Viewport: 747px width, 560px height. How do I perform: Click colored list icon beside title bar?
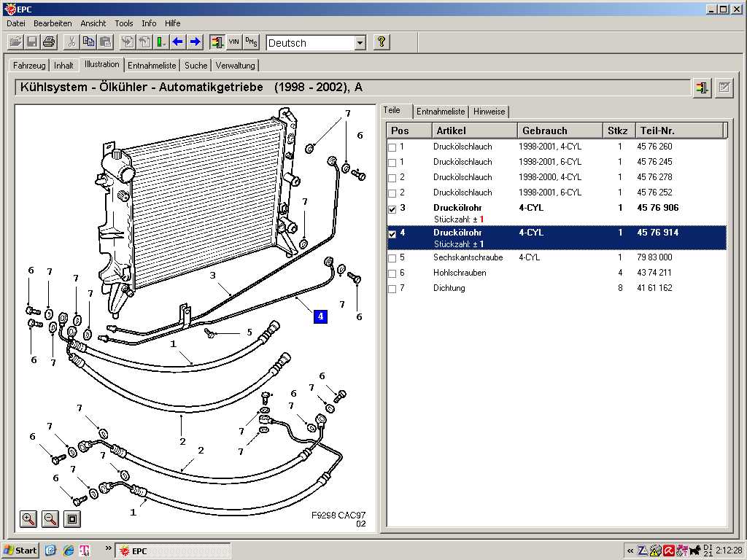pos(702,88)
